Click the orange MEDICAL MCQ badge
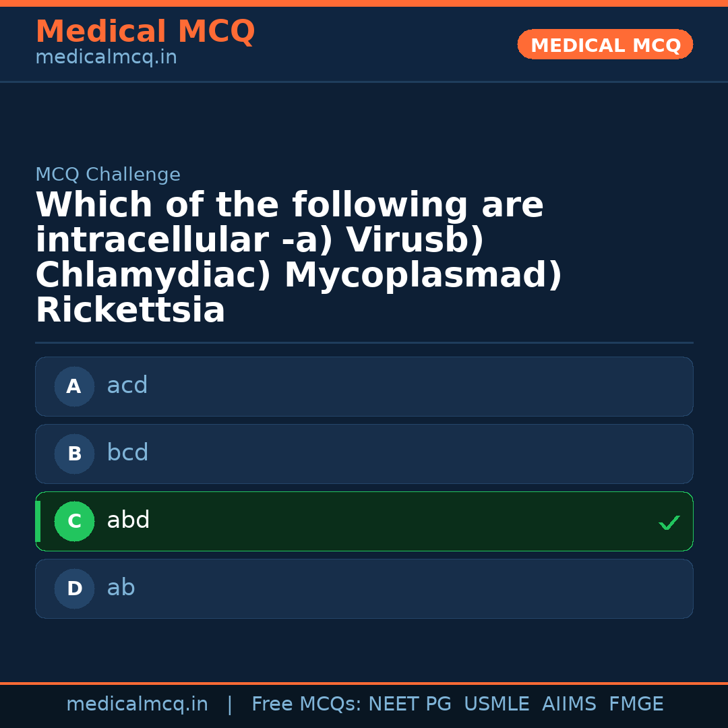Viewport: 728px width, 728px height. (x=605, y=44)
